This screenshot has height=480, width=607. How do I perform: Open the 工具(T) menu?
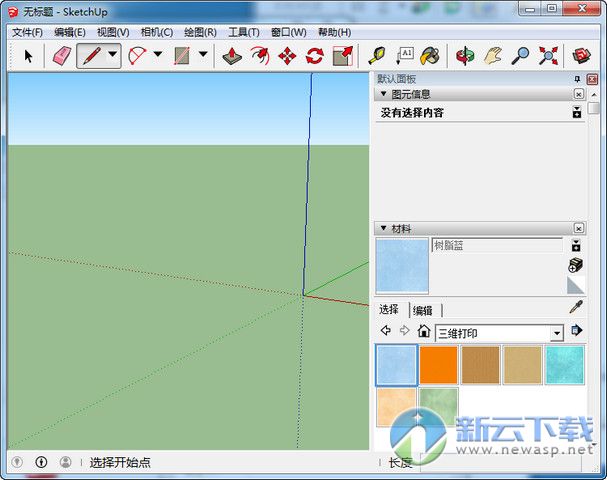tap(244, 32)
